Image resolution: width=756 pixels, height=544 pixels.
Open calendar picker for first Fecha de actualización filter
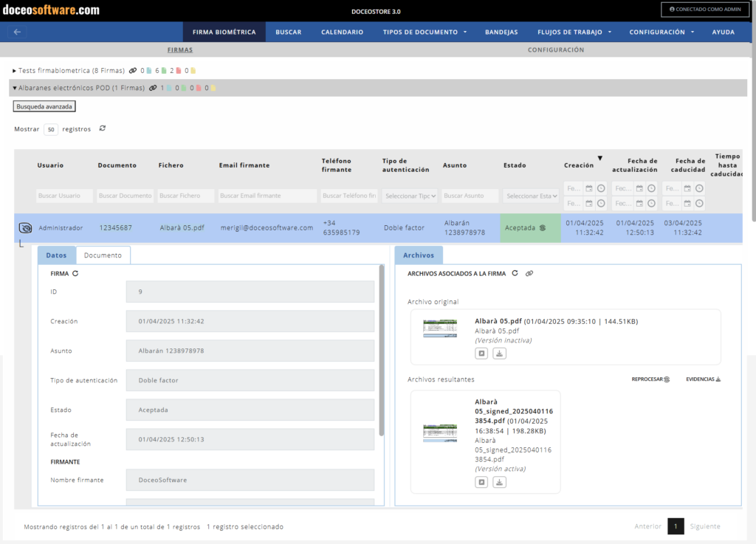tap(639, 188)
